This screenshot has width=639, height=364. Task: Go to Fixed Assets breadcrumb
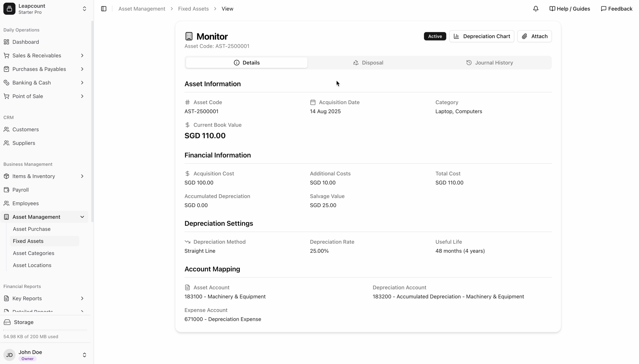pos(193,9)
